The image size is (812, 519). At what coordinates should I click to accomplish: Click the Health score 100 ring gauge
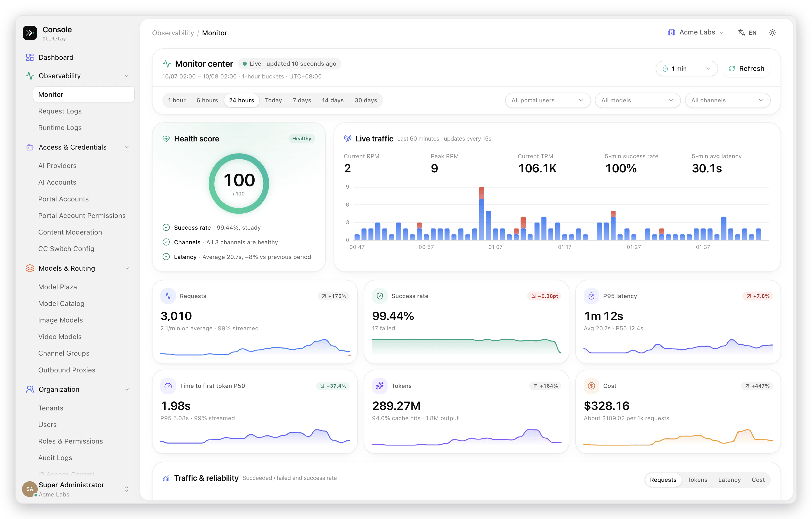pos(239,183)
